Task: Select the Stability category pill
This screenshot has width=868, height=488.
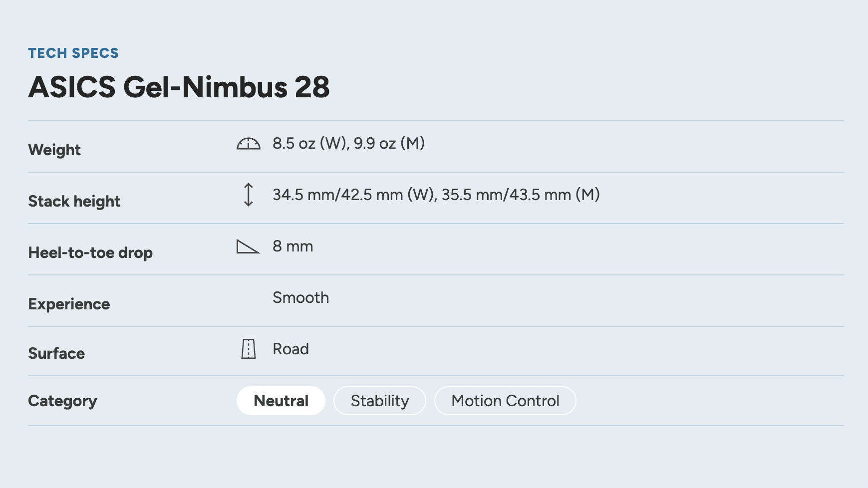Action: [x=379, y=401]
